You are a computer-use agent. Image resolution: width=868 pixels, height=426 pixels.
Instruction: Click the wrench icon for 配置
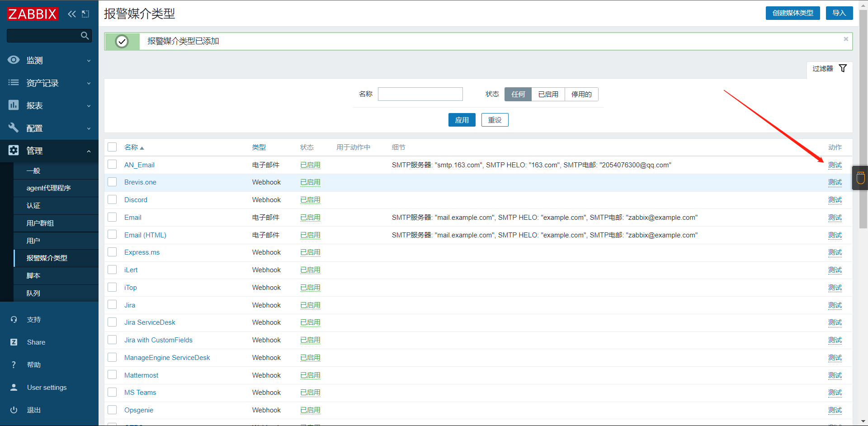click(14, 128)
